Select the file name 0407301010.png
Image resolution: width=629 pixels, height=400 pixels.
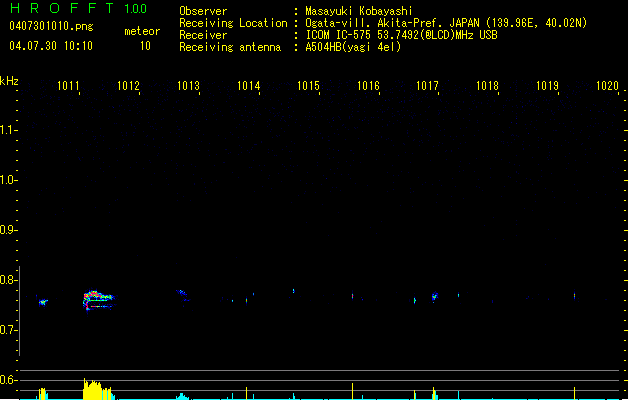pyautogui.click(x=51, y=26)
